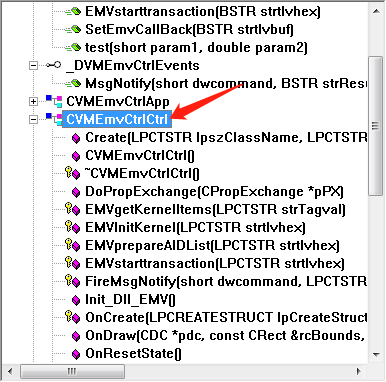Viewport: 386px width, 382px height.
Task: Click the class icon beside CVMEmvCtrlApp
Action: point(54,101)
